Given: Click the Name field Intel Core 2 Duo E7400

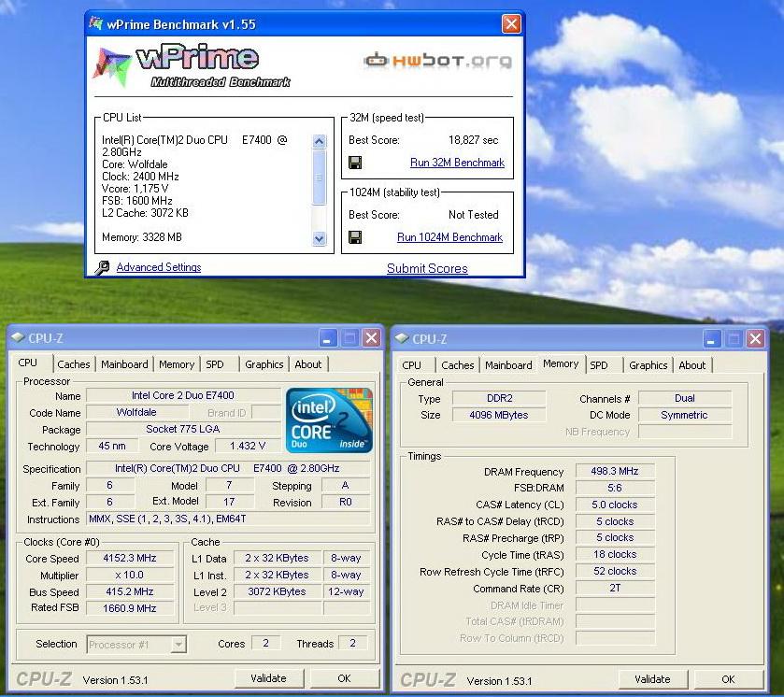Looking at the screenshot, I should pos(183,395).
